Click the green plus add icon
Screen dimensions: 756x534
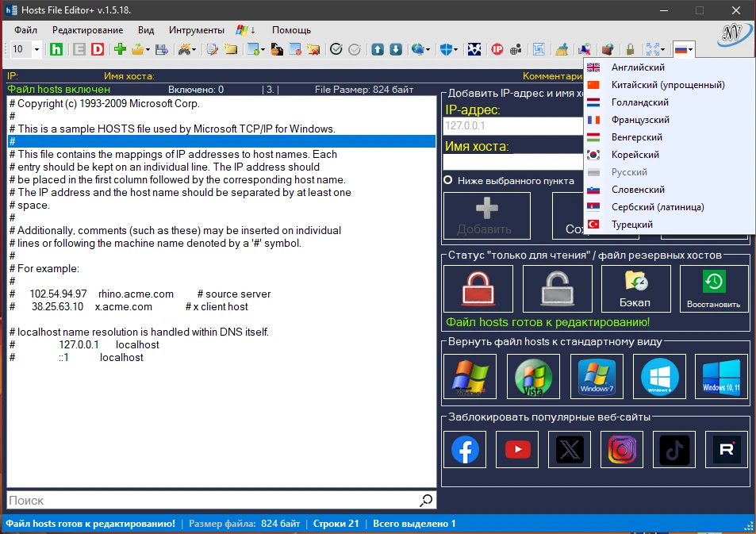120,49
